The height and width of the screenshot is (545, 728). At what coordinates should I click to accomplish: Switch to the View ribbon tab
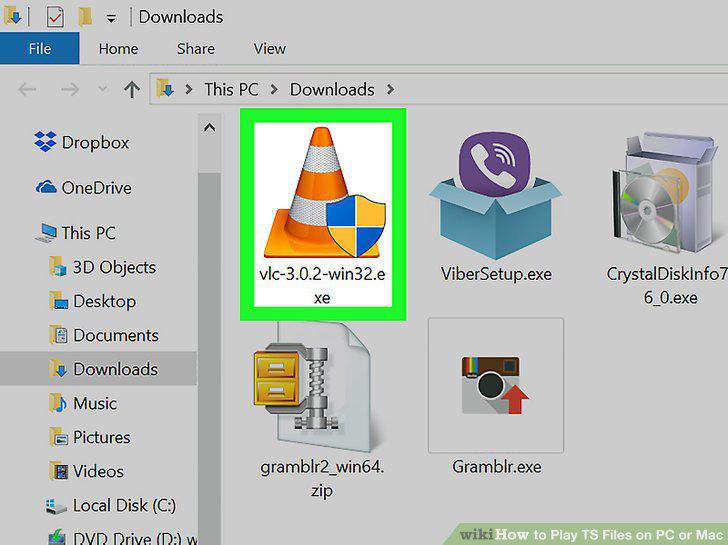point(269,49)
